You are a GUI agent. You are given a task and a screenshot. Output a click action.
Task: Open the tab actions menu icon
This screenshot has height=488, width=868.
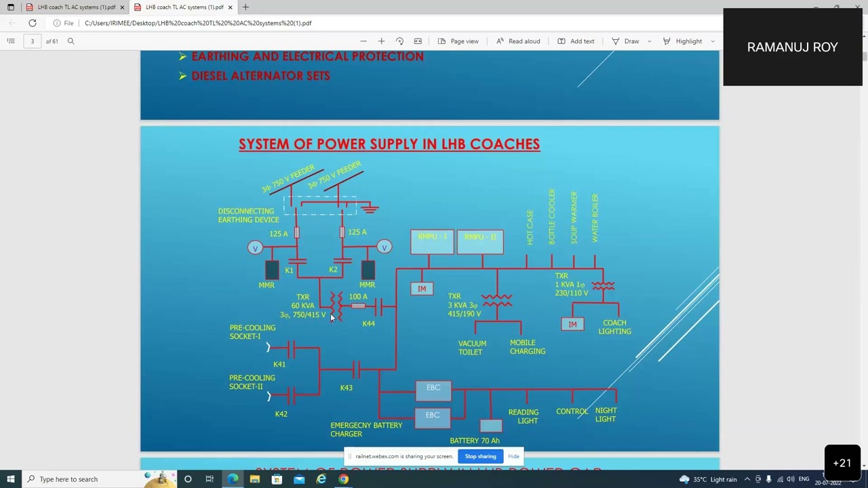(x=11, y=7)
